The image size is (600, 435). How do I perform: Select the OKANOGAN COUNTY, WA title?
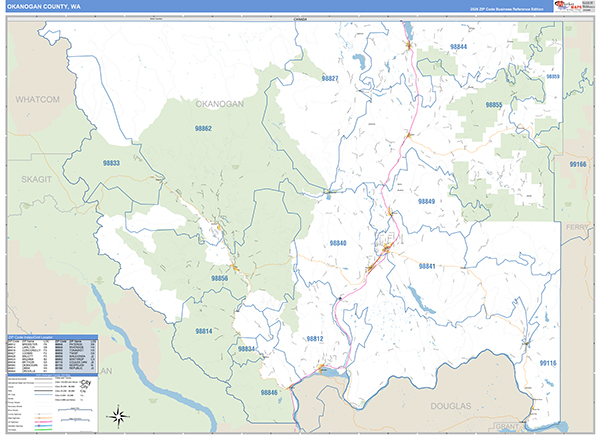pyautogui.click(x=44, y=7)
